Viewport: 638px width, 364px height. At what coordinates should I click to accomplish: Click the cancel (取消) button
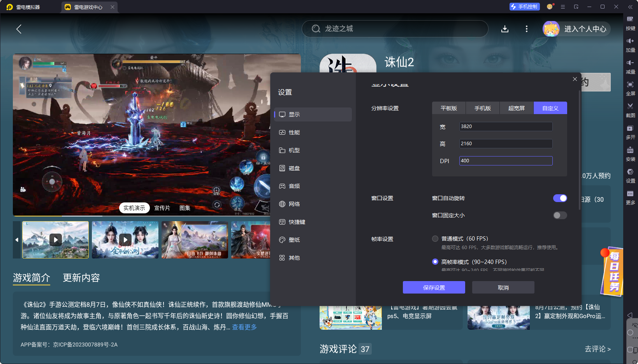click(x=503, y=288)
